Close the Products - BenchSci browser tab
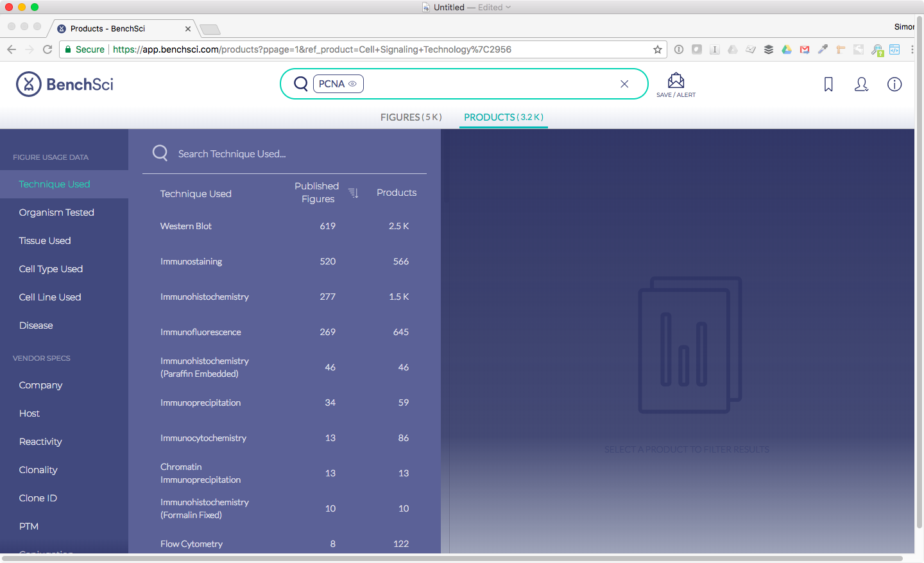Viewport: 924px width, 563px height. [x=188, y=29]
